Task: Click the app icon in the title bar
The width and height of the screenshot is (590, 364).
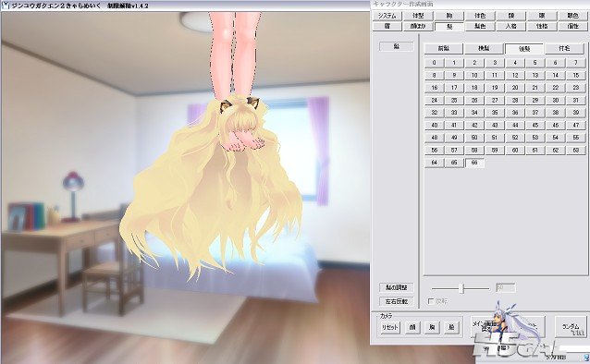Action: pos(6,6)
